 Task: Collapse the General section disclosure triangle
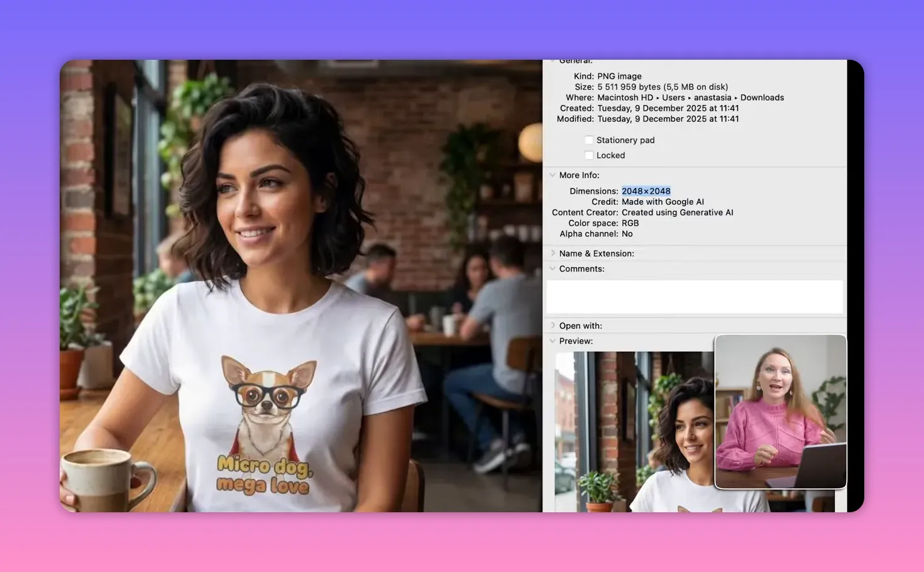point(553,60)
